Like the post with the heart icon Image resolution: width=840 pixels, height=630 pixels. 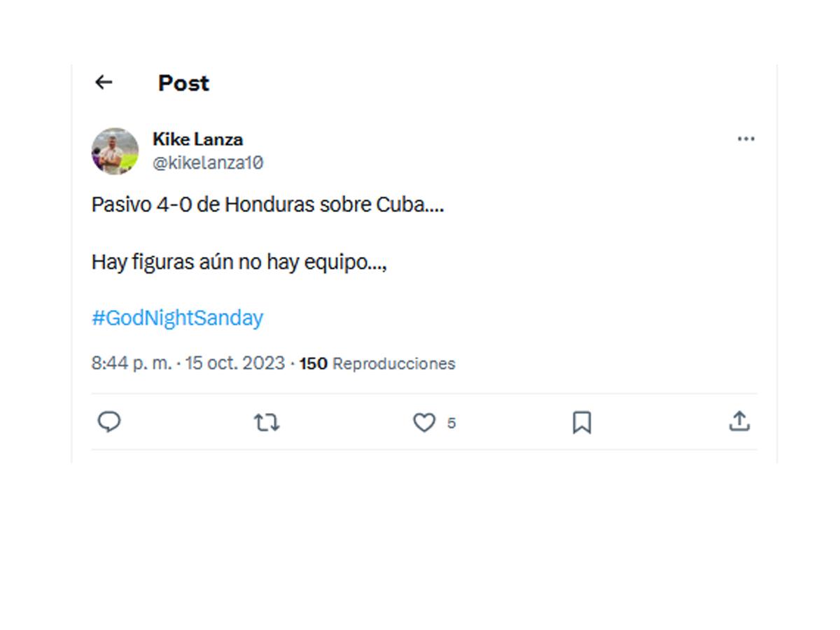coord(425,422)
